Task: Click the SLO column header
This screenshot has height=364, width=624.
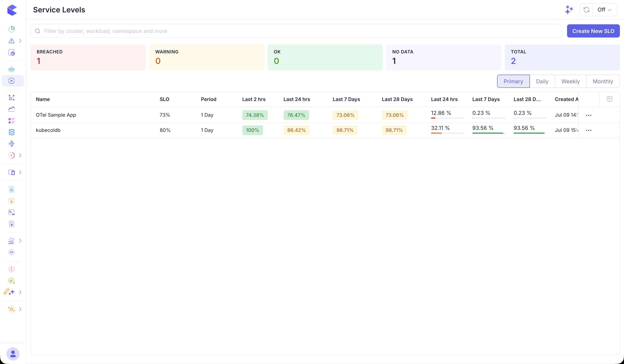Action: (x=164, y=99)
